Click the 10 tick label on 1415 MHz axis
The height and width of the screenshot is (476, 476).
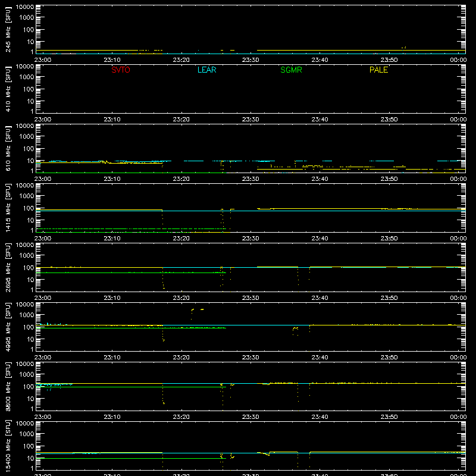click(x=30, y=220)
